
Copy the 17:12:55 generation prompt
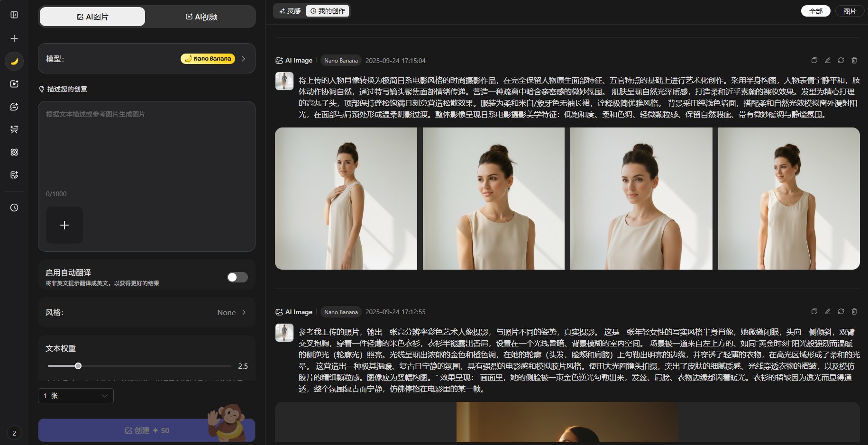click(x=814, y=311)
